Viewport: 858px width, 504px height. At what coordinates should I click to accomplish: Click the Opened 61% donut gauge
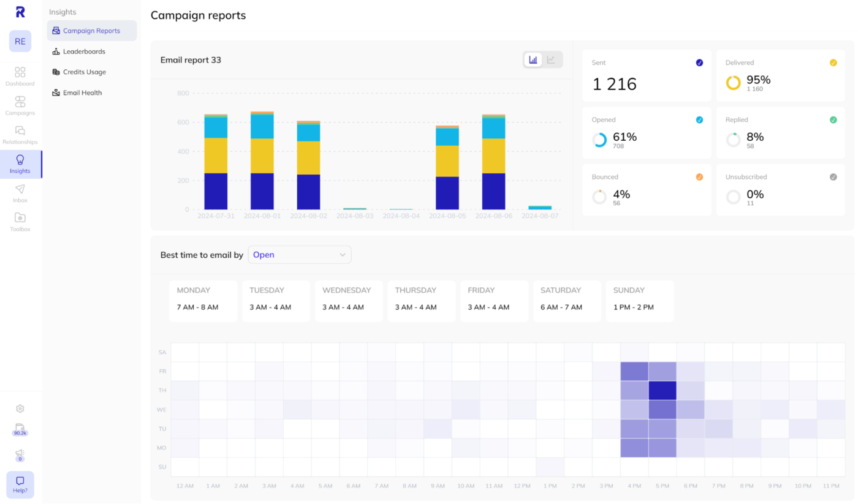[599, 140]
